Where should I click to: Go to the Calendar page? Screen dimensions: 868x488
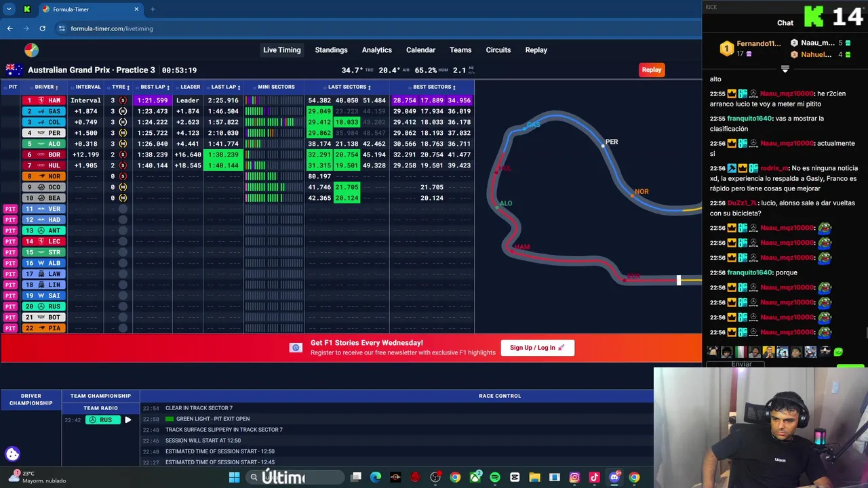point(420,50)
